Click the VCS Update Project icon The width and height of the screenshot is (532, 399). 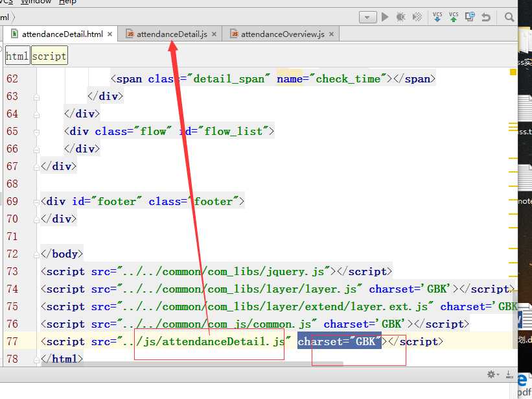pos(437,17)
